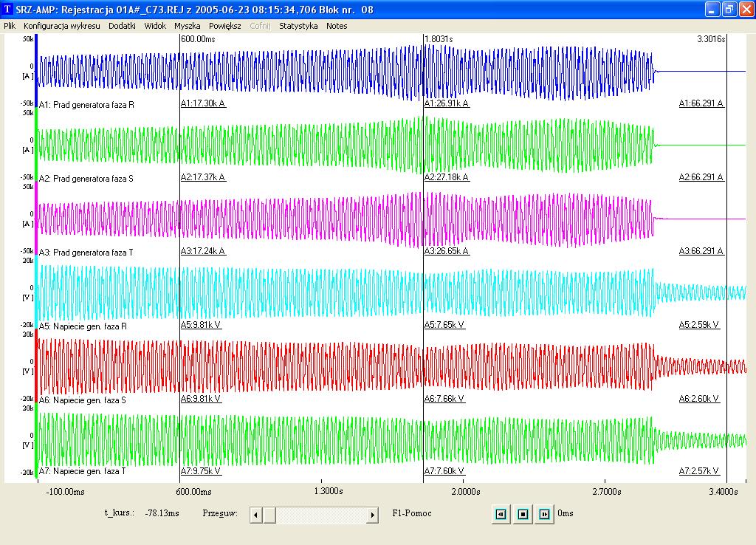Open the Statystyka menu item

pyautogui.click(x=298, y=26)
